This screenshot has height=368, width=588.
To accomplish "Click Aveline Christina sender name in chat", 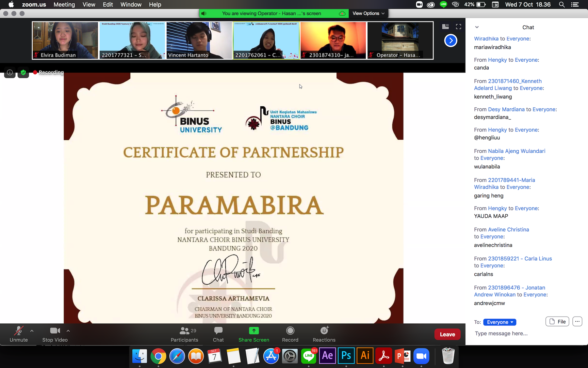I will [x=508, y=230].
